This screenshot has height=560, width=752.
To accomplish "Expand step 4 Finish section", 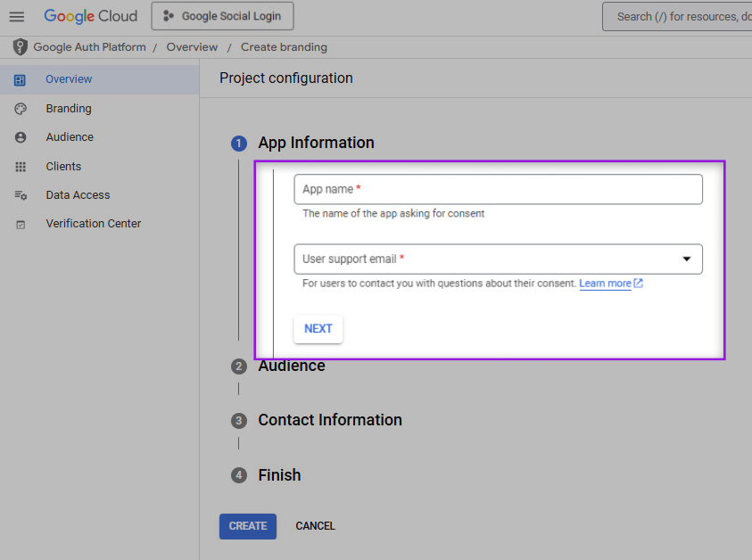I will click(279, 475).
